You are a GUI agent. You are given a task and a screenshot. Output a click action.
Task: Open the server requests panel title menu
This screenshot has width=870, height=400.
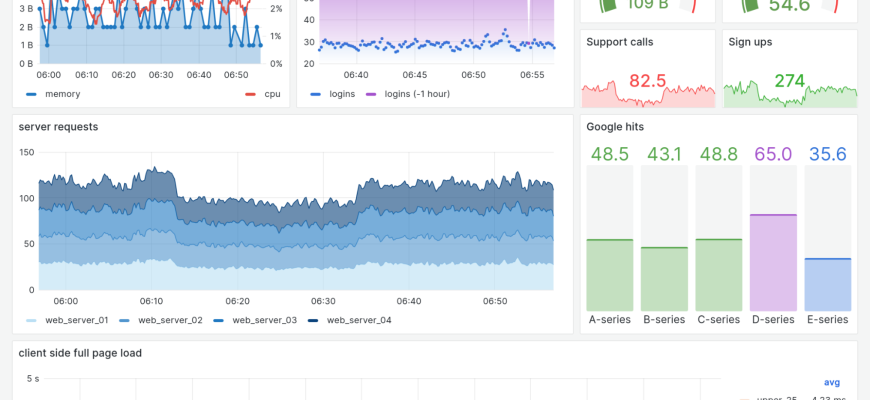(59, 127)
